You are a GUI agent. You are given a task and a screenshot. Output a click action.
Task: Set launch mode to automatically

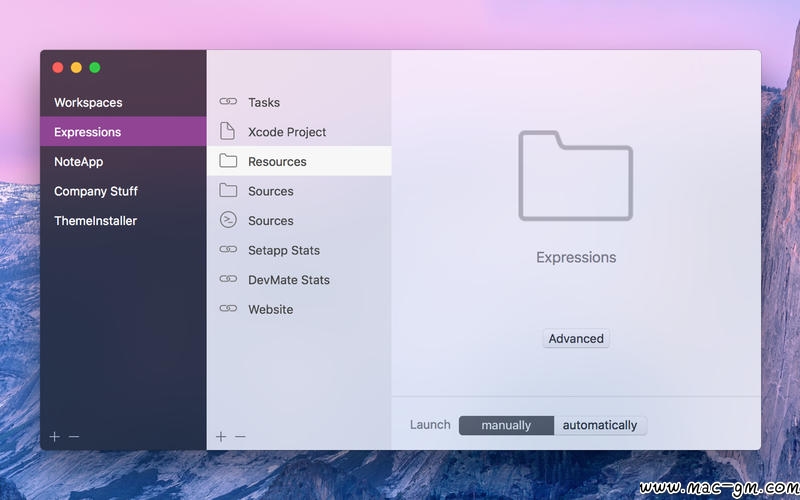tap(600, 426)
